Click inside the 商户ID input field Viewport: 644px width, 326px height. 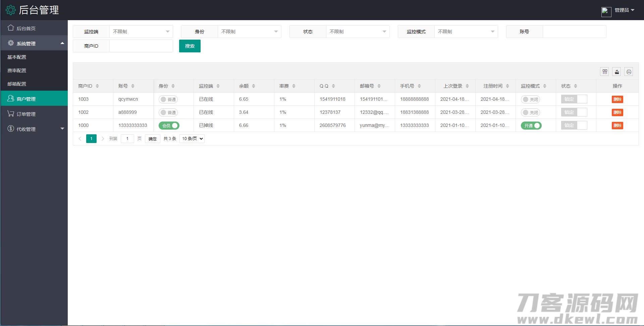[141, 46]
